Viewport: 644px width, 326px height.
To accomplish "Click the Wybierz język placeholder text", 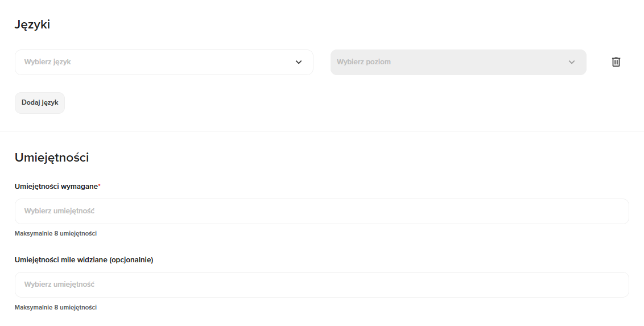I will click(47, 62).
